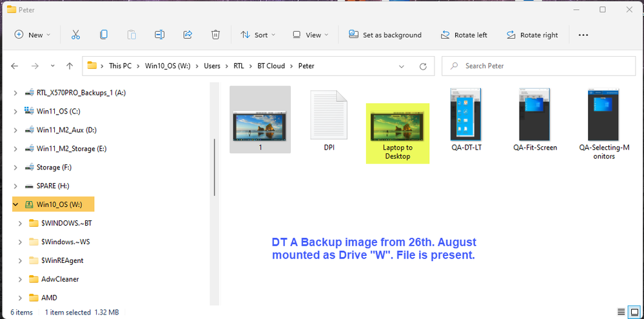Refresh the current folder view
644x319 pixels.
(423, 66)
